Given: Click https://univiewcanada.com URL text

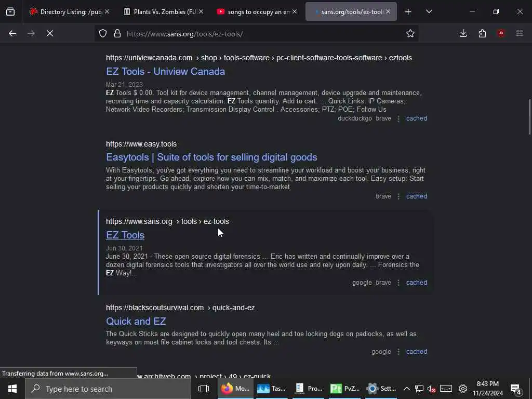Looking at the screenshot, I should [149, 58].
